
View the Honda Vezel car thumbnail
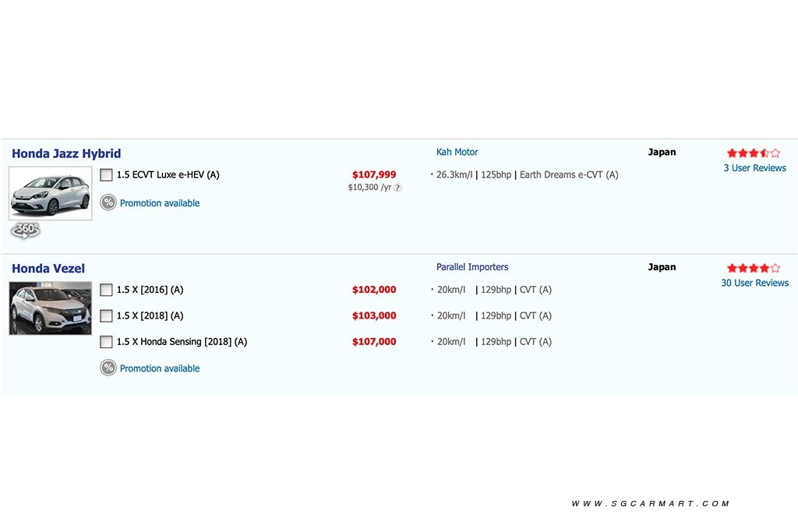point(51,308)
